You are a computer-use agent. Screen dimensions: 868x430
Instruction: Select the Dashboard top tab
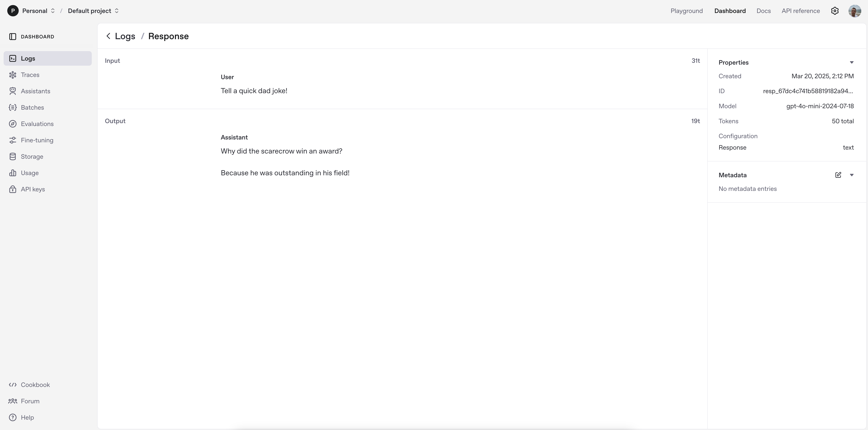730,11
